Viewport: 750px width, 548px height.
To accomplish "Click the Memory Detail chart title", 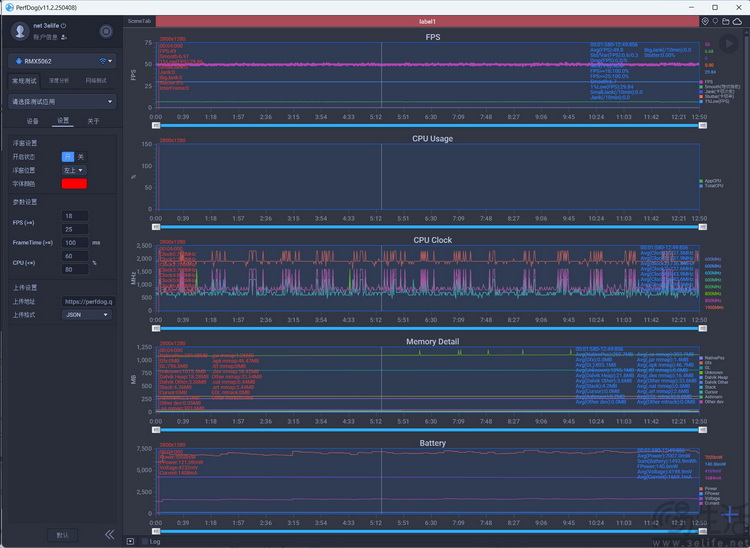I will point(432,341).
